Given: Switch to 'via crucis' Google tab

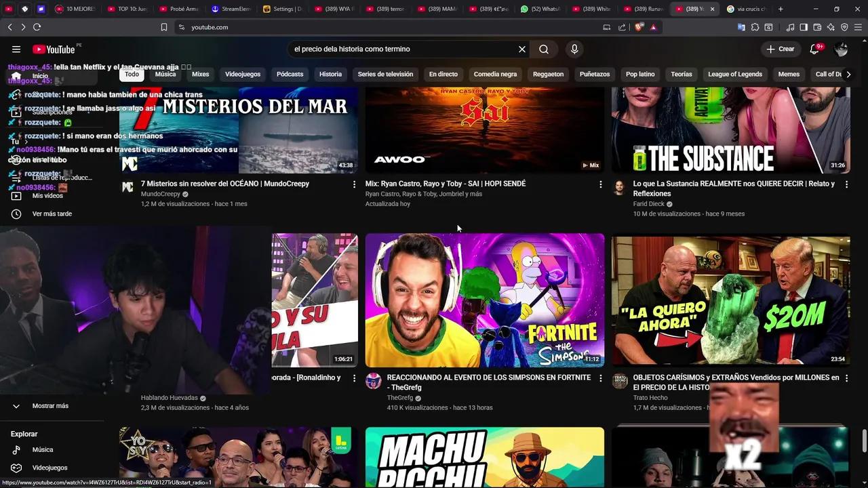Looking at the screenshot, I should click(746, 9).
